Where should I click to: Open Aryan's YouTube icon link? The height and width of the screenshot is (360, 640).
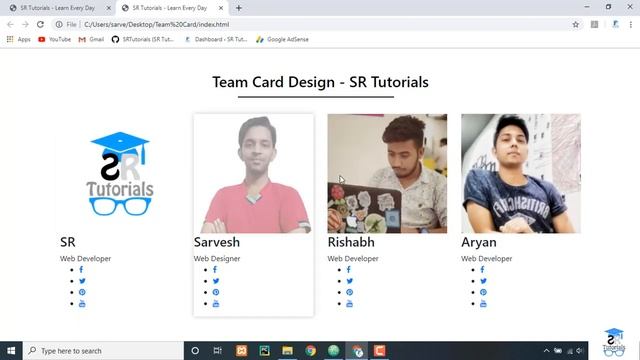483,304
